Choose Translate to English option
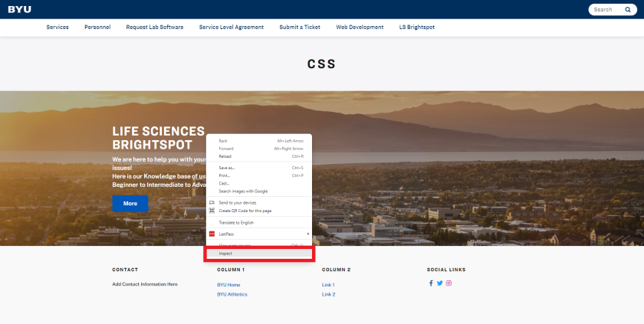Image resolution: width=644 pixels, height=324 pixels. pyautogui.click(x=236, y=222)
